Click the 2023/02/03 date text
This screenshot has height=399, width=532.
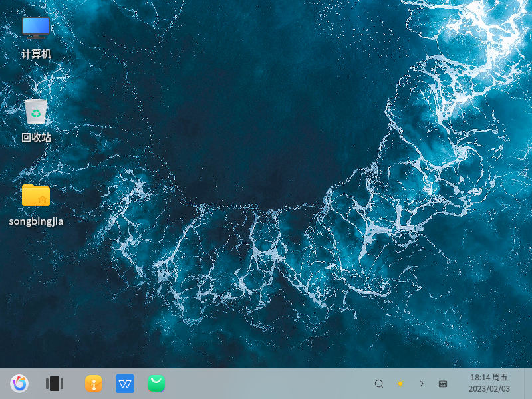(x=489, y=389)
